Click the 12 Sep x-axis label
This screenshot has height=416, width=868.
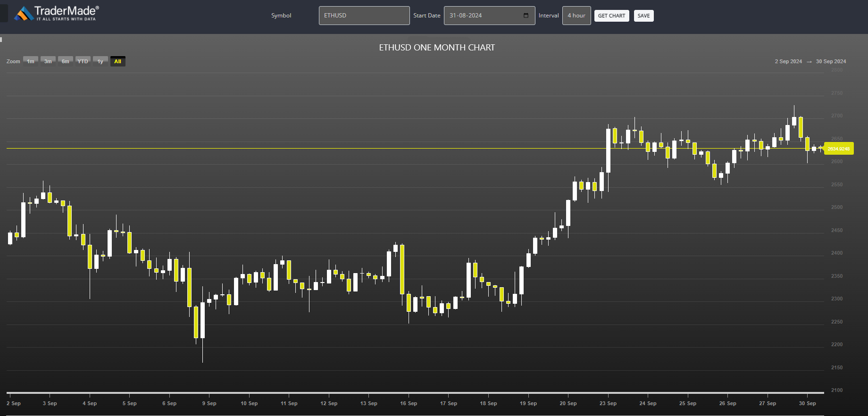329,403
